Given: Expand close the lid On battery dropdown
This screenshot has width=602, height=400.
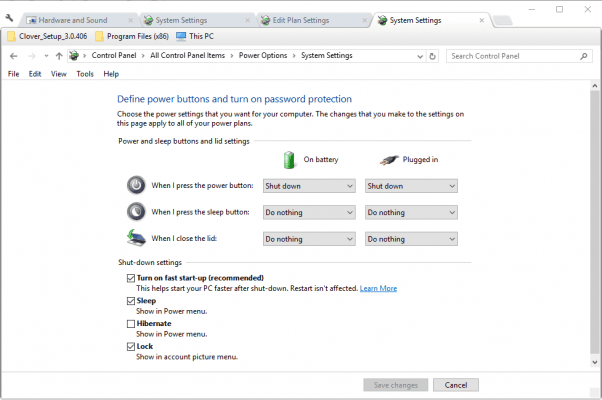Looking at the screenshot, I should point(309,239).
